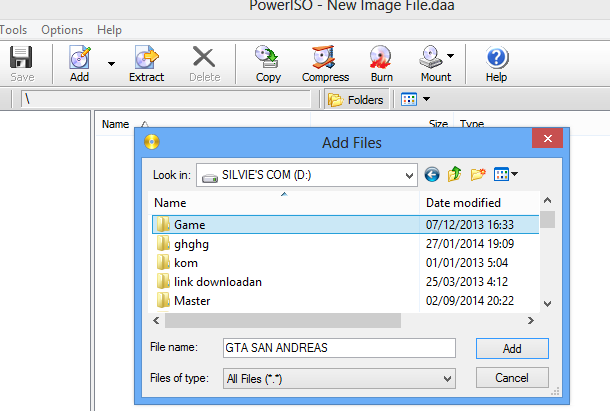Click the Game folder icon
The height and width of the screenshot is (411, 610).
tap(163, 224)
